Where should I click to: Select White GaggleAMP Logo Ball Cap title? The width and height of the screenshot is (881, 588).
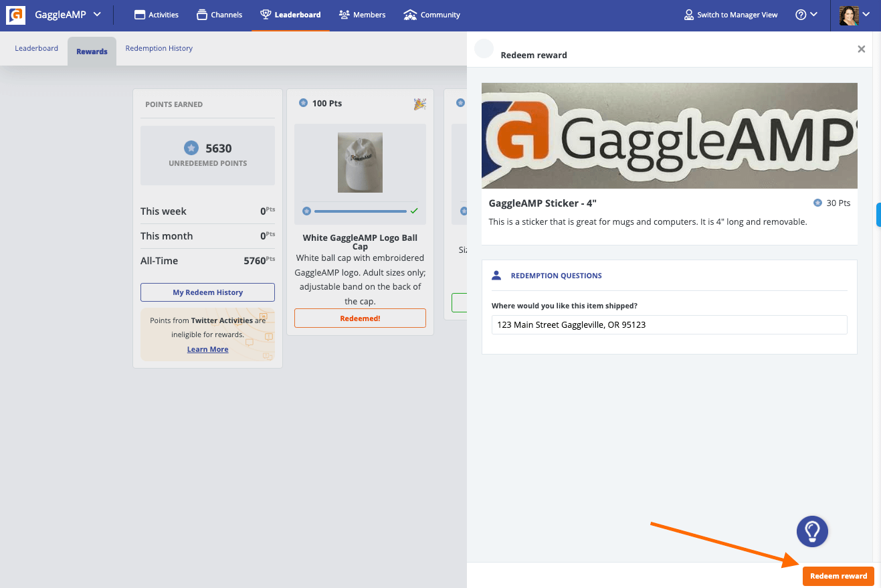[360, 242]
